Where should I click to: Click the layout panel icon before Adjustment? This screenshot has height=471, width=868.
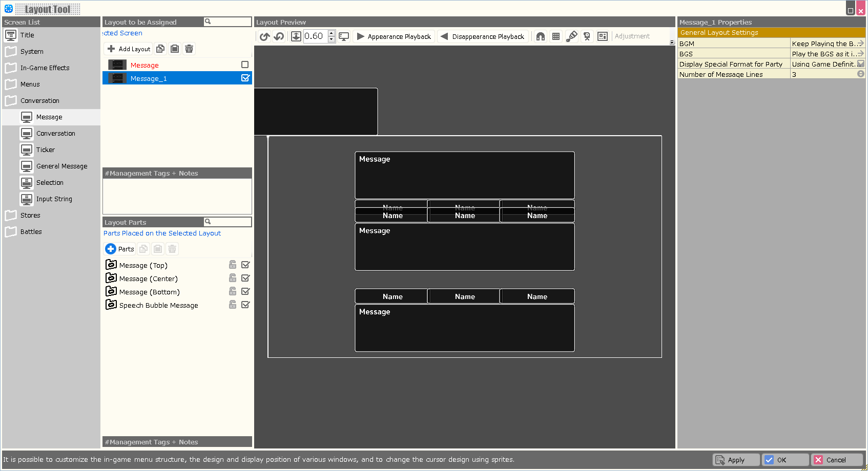[603, 36]
